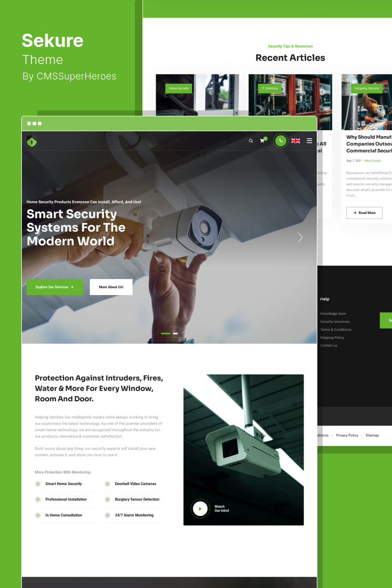Screen dimensions: 392x588
Task: Click Security Tips & Resources label
Action: pos(291,46)
